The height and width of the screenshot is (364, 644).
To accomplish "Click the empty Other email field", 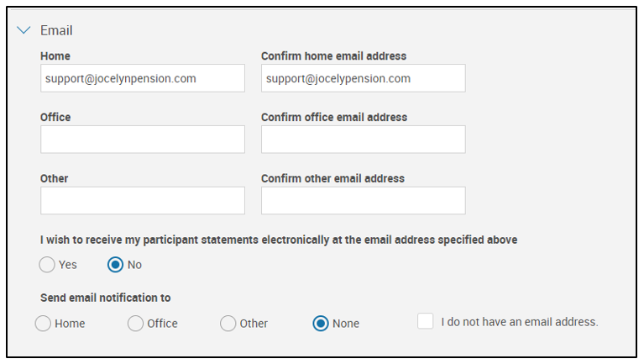I will pos(142,201).
